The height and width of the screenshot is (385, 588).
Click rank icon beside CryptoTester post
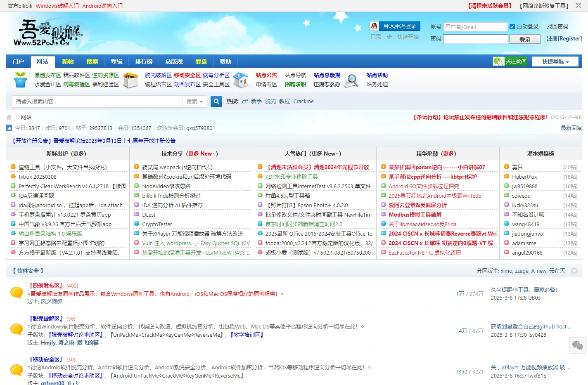[137, 224]
